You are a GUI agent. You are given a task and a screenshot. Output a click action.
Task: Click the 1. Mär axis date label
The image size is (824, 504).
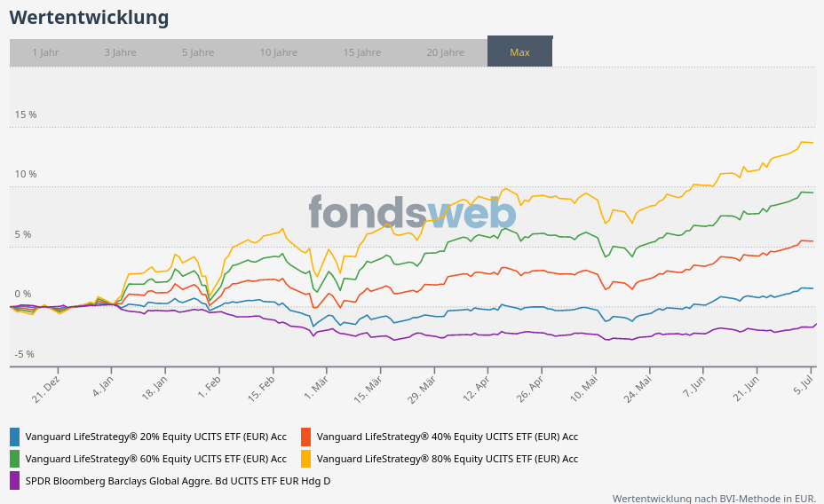[x=316, y=388]
